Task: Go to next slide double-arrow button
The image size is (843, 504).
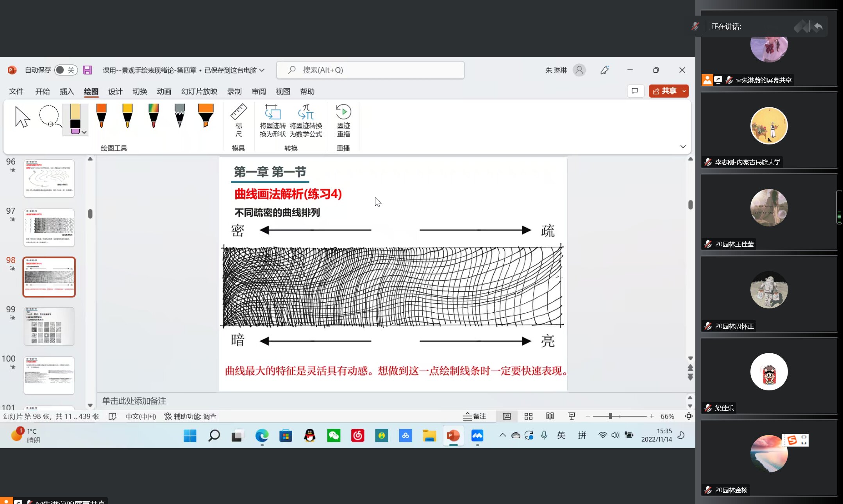Action: click(x=690, y=377)
